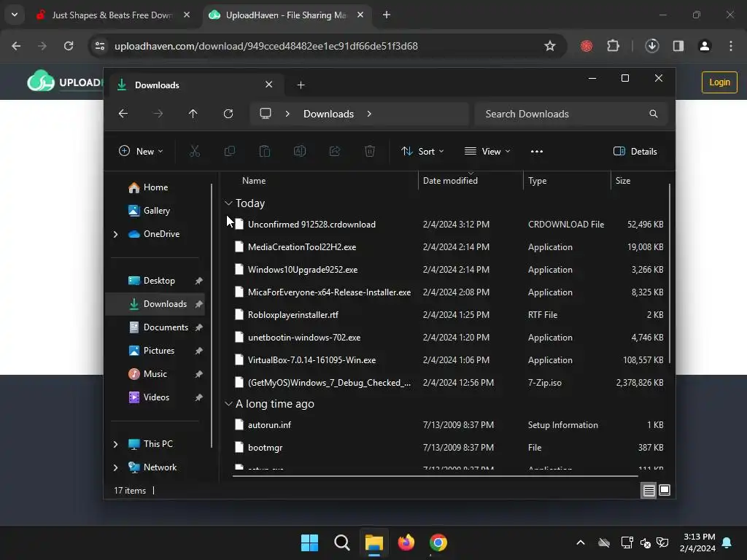The image size is (747, 560).
Task: Open Chrome's downloads arrow icon
Action: tap(651, 46)
